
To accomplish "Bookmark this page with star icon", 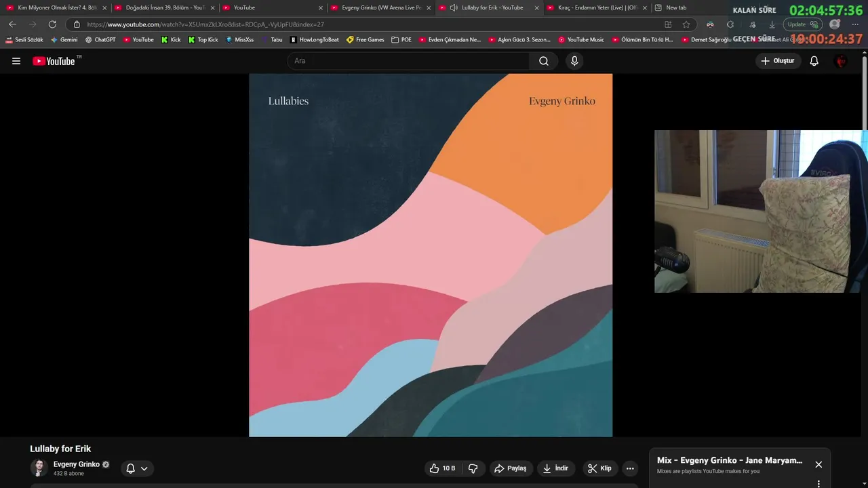I will [686, 24].
